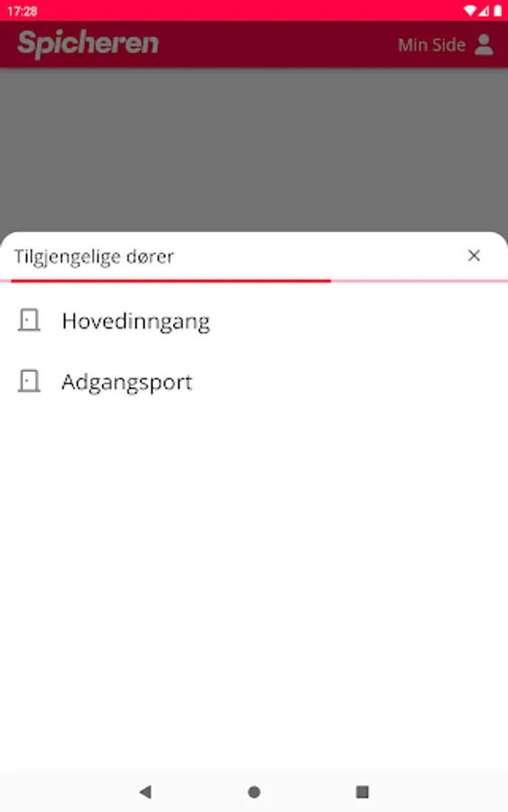Tap the battery icon in status bar

498,11
